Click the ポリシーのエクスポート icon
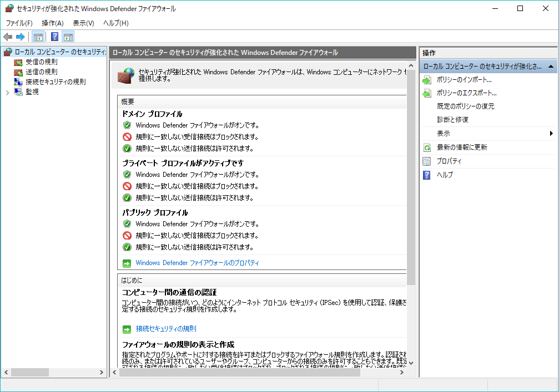The width and height of the screenshot is (559, 392). click(x=427, y=93)
